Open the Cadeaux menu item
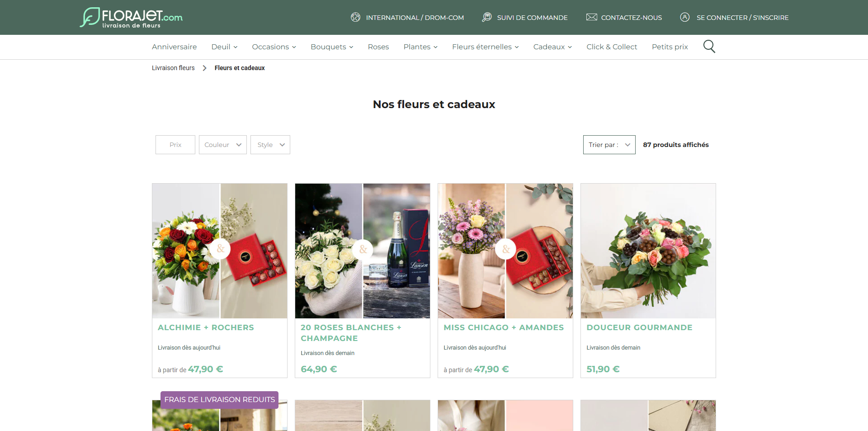868x431 pixels. pyautogui.click(x=552, y=47)
